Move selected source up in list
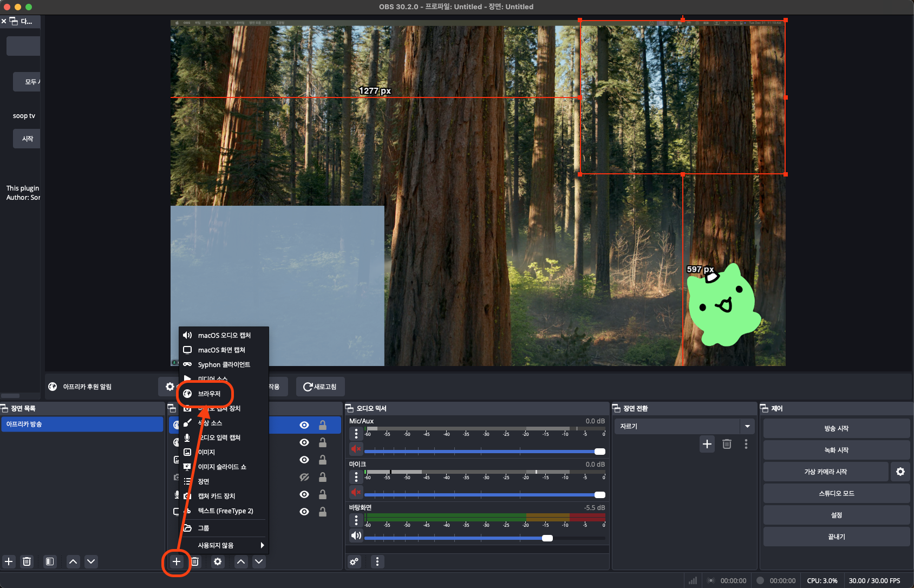The image size is (914, 588). (x=241, y=561)
